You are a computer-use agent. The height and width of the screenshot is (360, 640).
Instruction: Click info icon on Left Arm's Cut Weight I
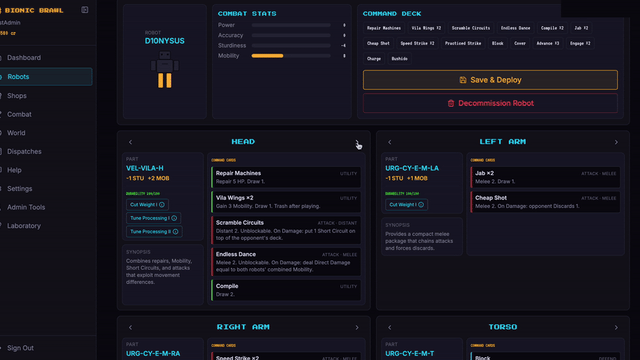[421, 204]
